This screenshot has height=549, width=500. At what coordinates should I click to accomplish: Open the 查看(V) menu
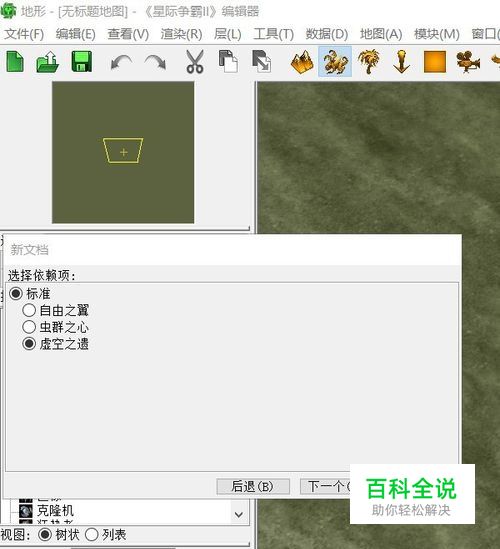click(128, 34)
